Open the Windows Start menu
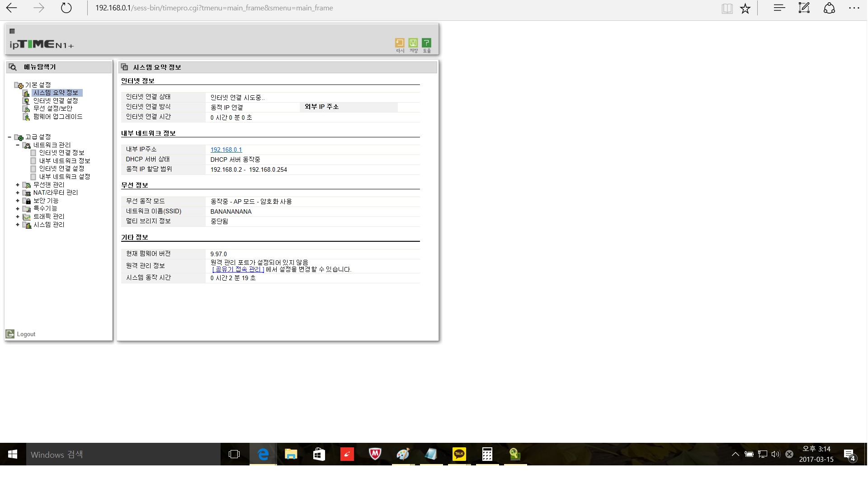The width and height of the screenshot is (868, 488). coord(13,454)
